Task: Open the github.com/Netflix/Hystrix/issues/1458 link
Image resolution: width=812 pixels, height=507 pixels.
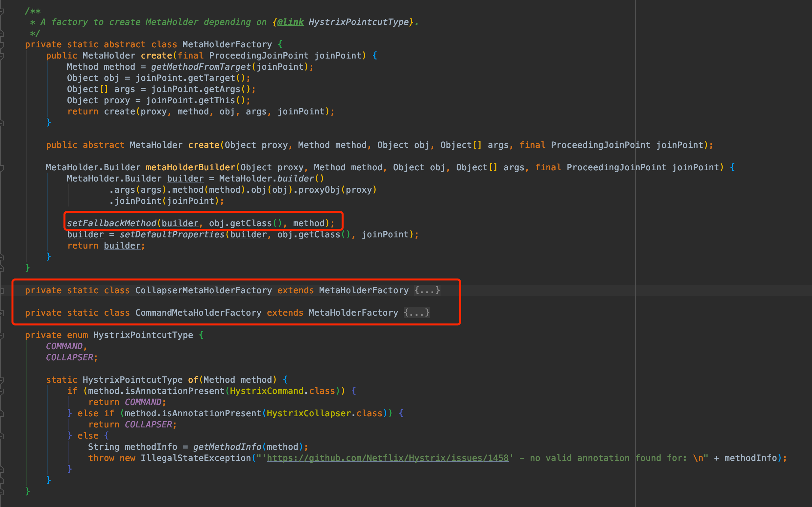Action: 388,458
